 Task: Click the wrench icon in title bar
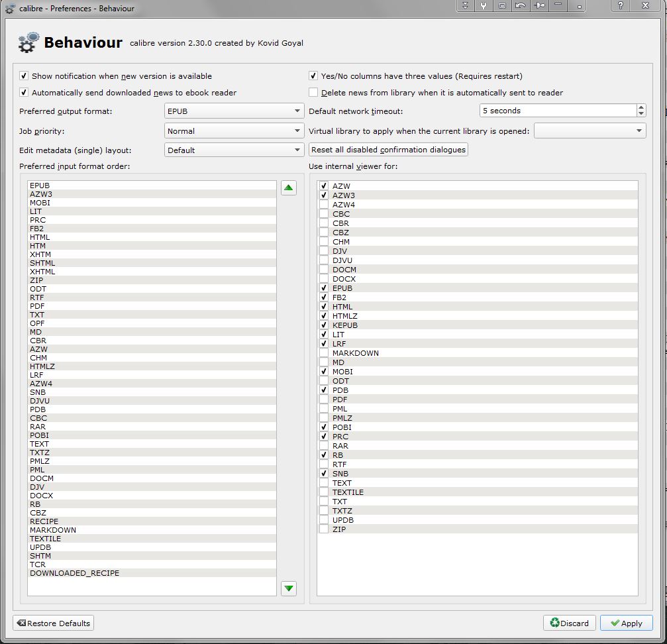pyautogui.click(x=484, y=5)
